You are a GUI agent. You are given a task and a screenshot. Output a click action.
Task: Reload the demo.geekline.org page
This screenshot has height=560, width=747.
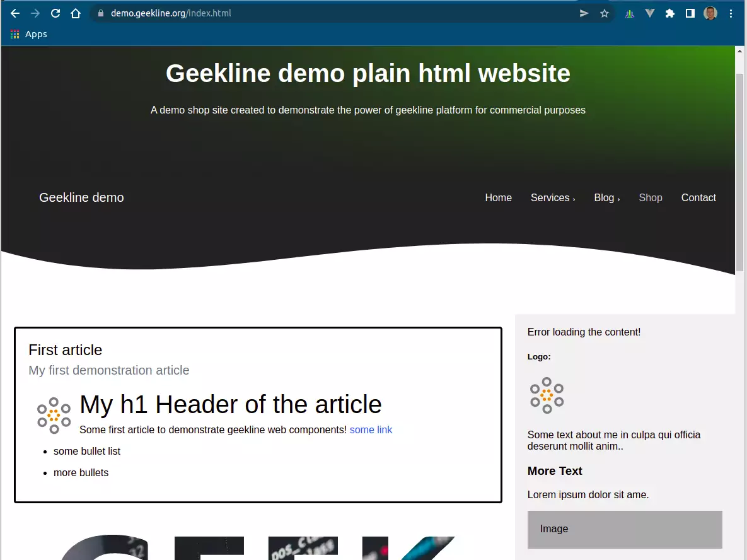point(55,13)
